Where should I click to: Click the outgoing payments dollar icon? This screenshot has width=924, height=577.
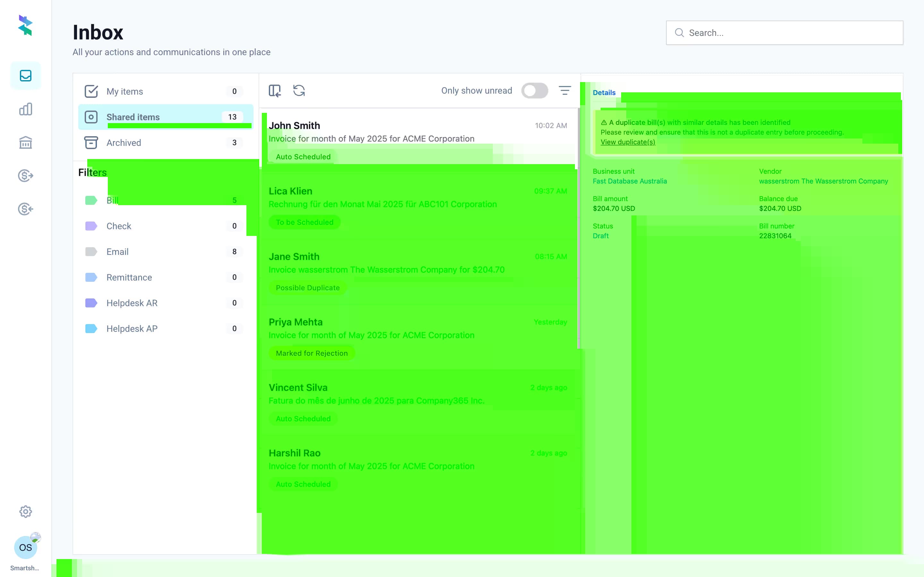pyautogui.click(x=26, y=176)
